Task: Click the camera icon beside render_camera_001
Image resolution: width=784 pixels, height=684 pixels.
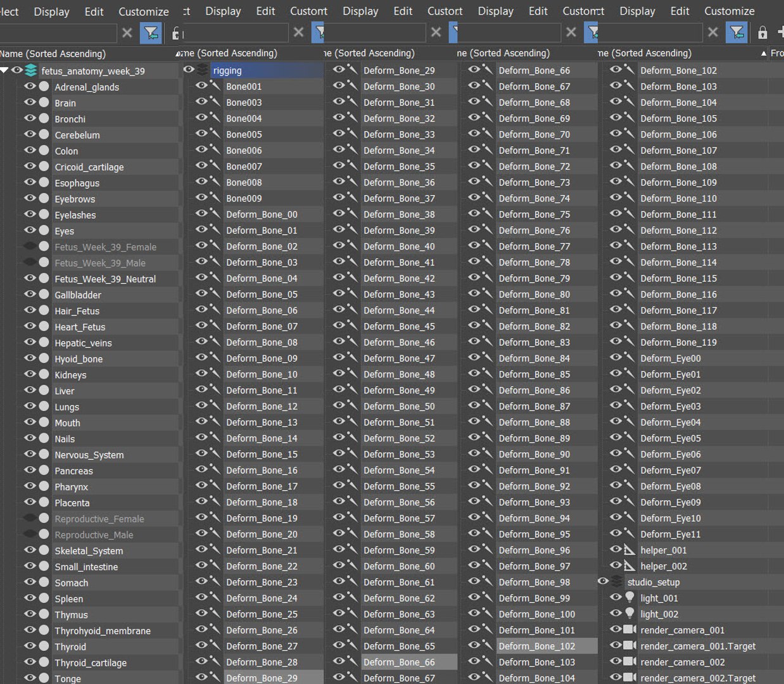Action: point(629,629)
